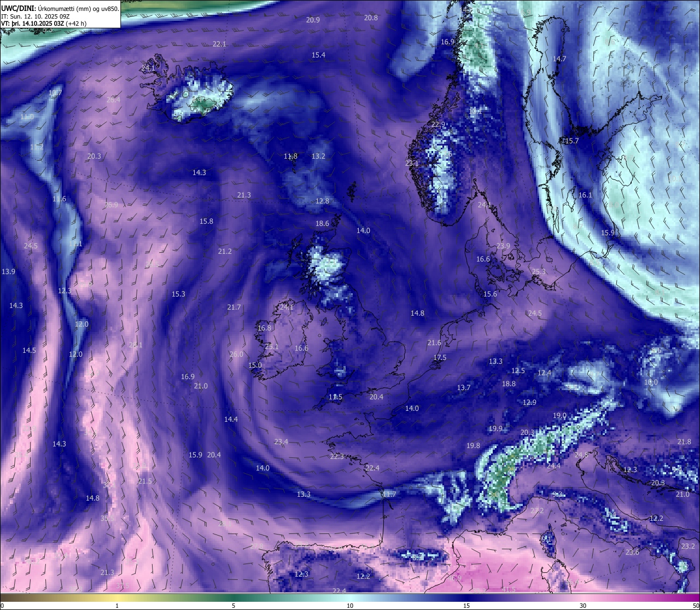Click the 13.7 map value
This screenshot has width=700, height=610.
click(463, 387)
